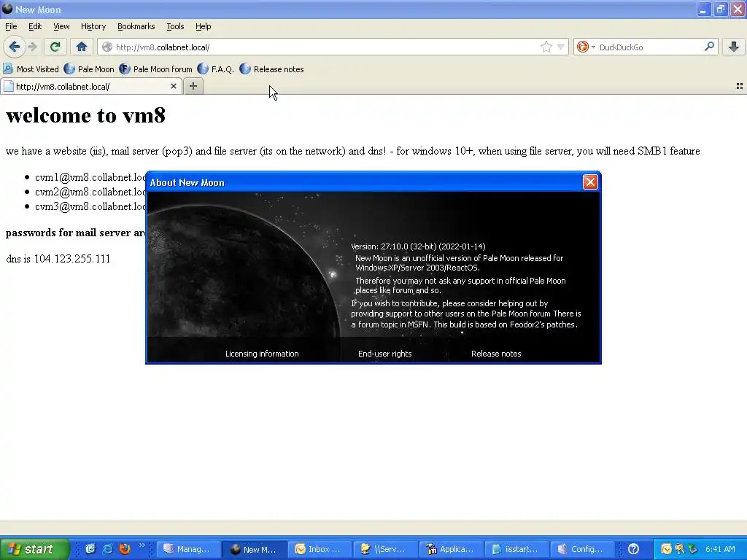This screenshot has width=747, height=560.
Task: Open the downloads arrow button
Action: coord(734,46)
